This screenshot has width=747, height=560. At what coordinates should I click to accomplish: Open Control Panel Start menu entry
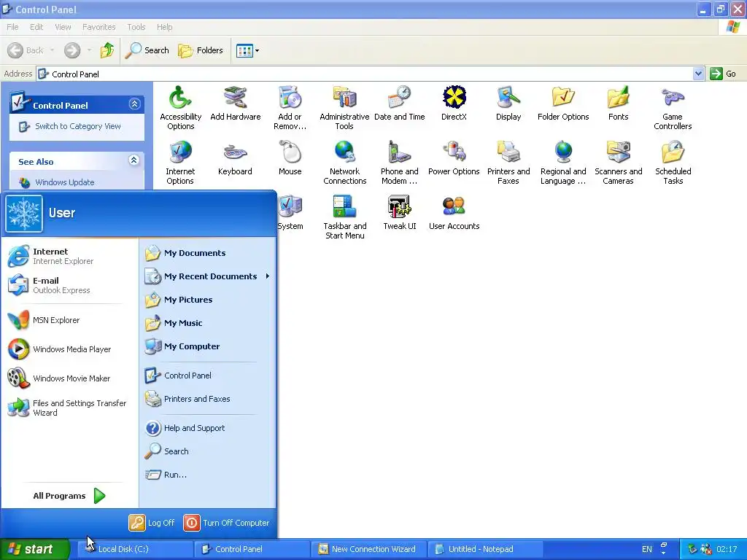208,376
